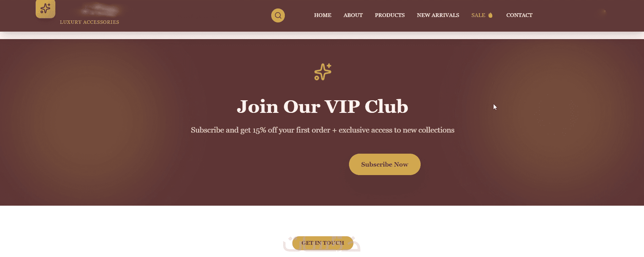Open the NEW ARRIVALS section
The width and height of the screenshot is (644, 257).
438,15
